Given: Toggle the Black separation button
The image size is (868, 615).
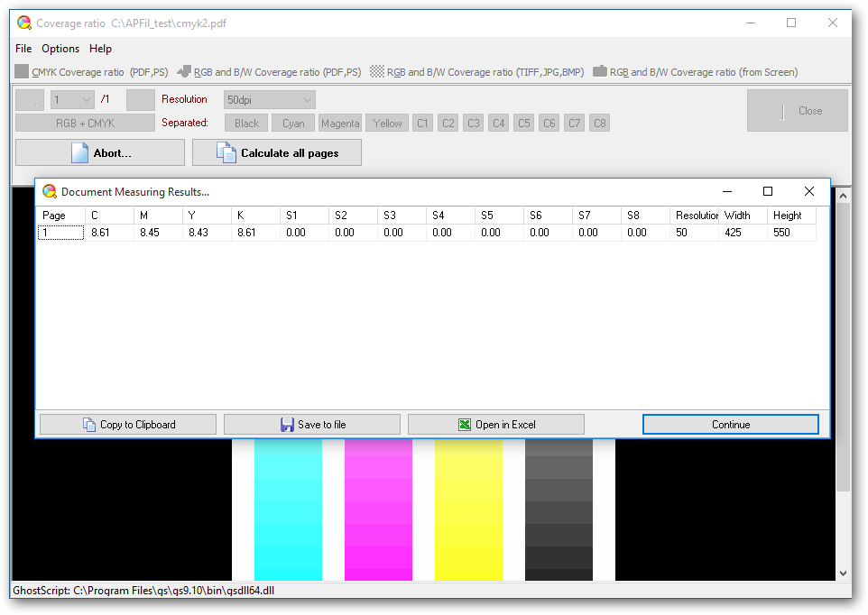Looking at the screenshot, I should (246, 124).
